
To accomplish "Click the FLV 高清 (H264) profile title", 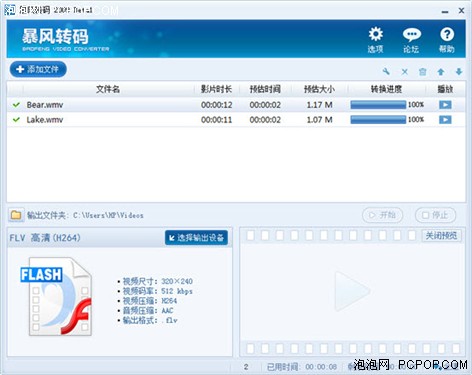I will point(45,238).
